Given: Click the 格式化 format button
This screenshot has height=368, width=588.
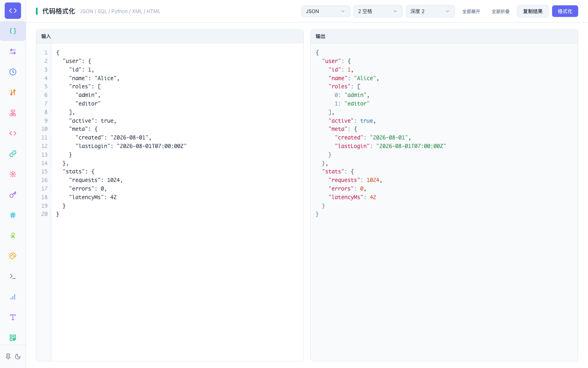Looking at the screenshot, I should point(565,11).
